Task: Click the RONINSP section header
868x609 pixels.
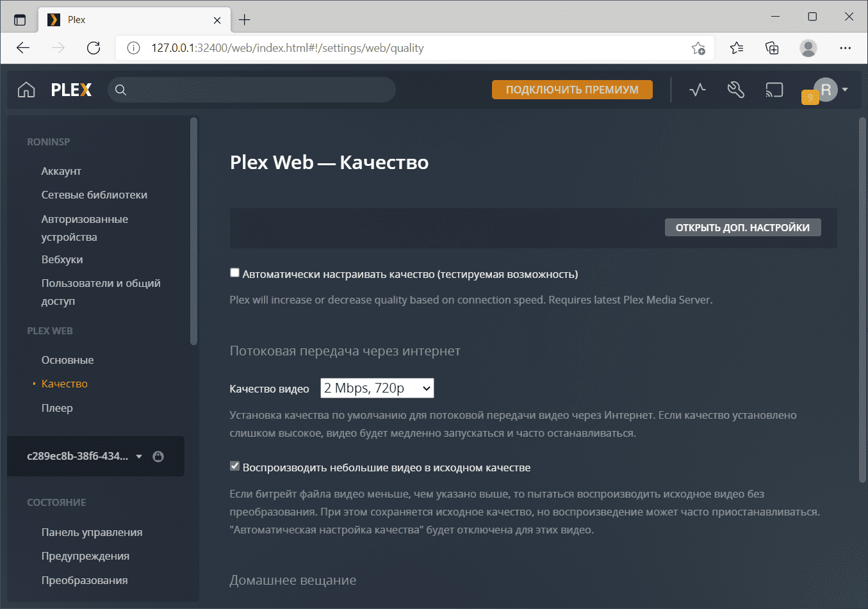Action: pos(49,142)
